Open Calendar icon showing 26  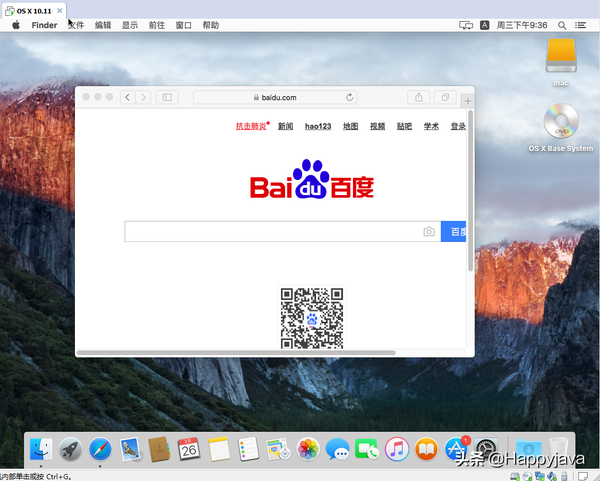pyautogui.click(x=189, y=449)
